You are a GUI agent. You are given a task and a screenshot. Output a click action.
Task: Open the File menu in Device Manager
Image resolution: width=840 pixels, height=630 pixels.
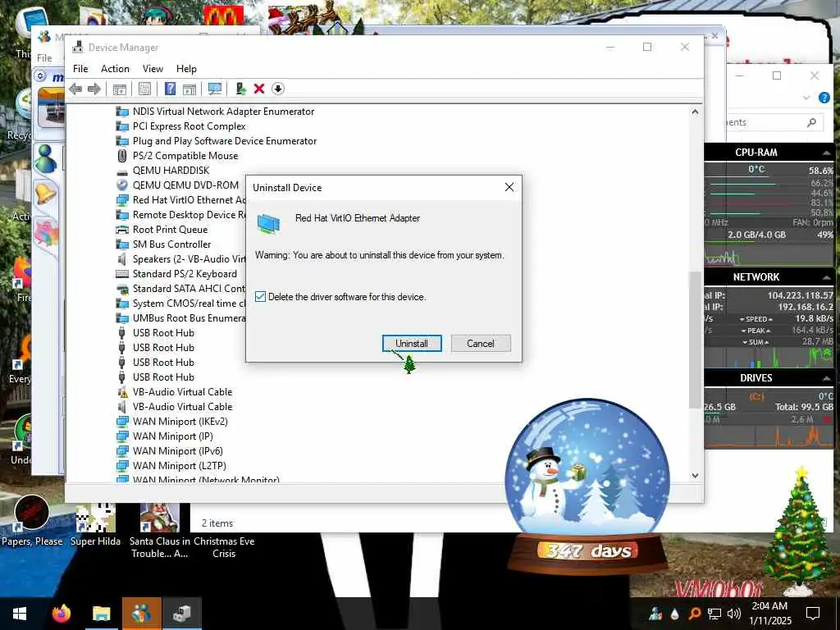(x=80, y=69)
